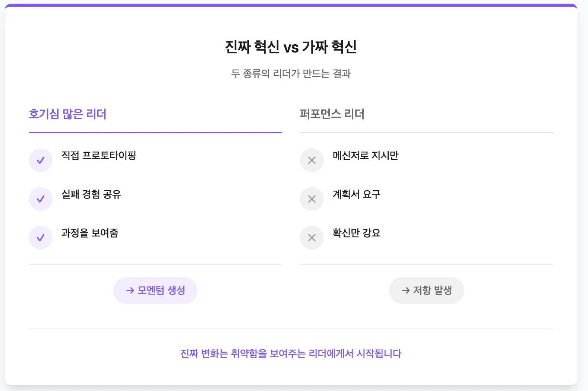Click the purple underline beneath 호기심 많은 리더
This screenshot has width=588, height=391.
pos(155,132)
